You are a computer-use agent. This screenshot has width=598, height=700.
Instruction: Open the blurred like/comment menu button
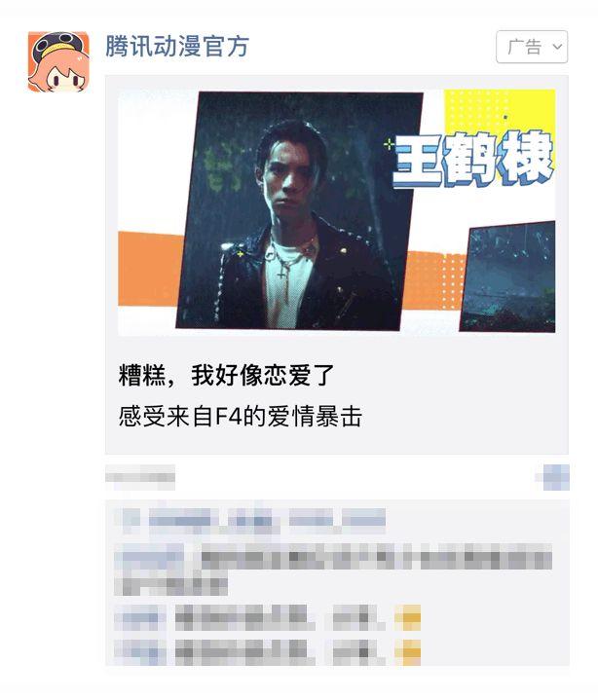pos(554,477)
